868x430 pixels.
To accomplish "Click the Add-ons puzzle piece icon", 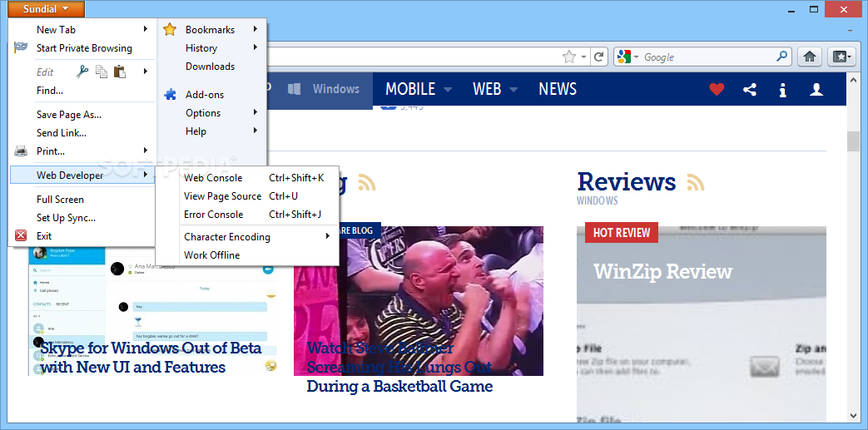I will coord(170,94).
